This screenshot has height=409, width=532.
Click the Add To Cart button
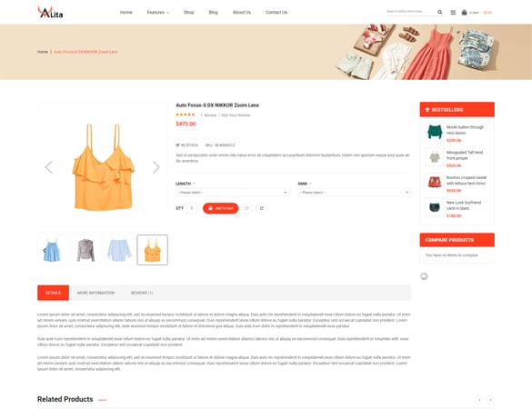point(221,208)
